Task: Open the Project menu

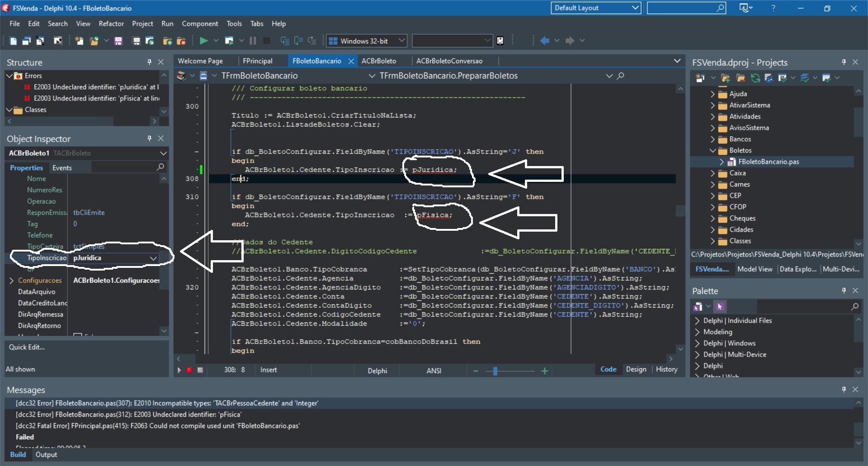Action: [x=142, y=24]
